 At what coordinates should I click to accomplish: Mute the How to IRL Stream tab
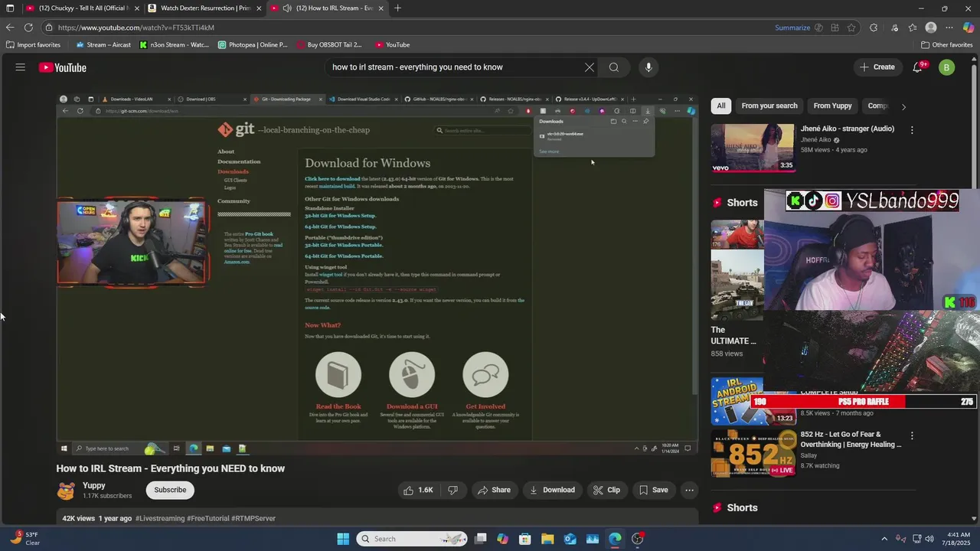287,8
